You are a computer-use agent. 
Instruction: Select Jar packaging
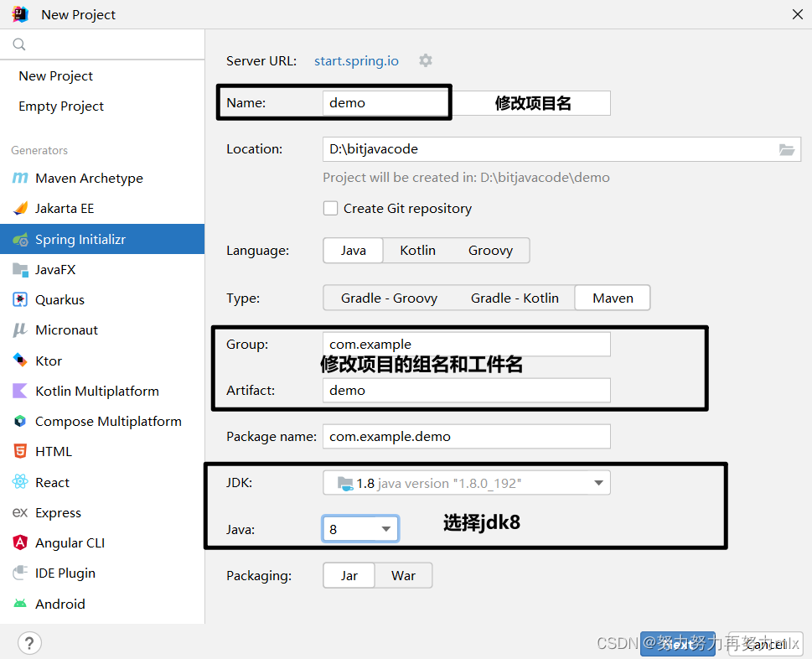point(349,576)
